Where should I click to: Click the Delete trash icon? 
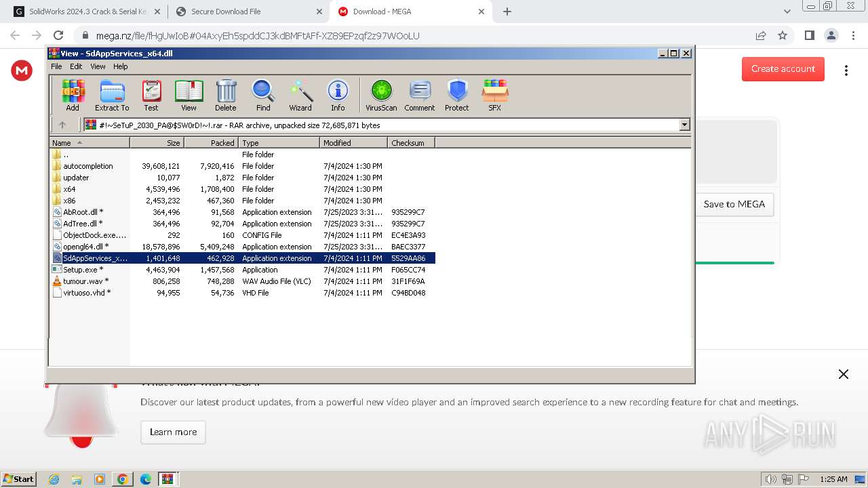[226, 95]
